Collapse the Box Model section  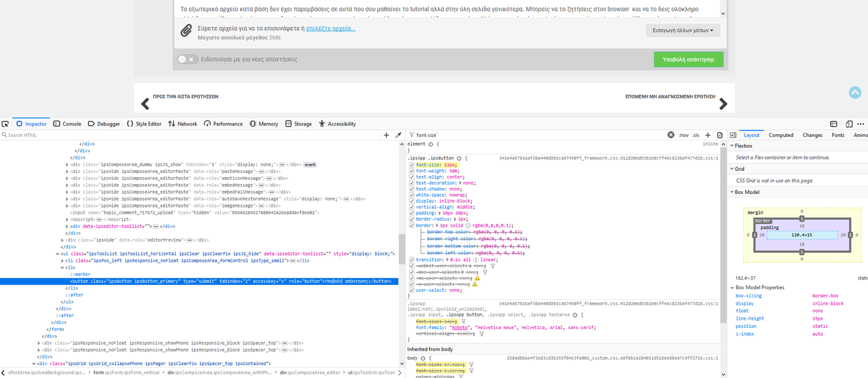tap(732, 192)
